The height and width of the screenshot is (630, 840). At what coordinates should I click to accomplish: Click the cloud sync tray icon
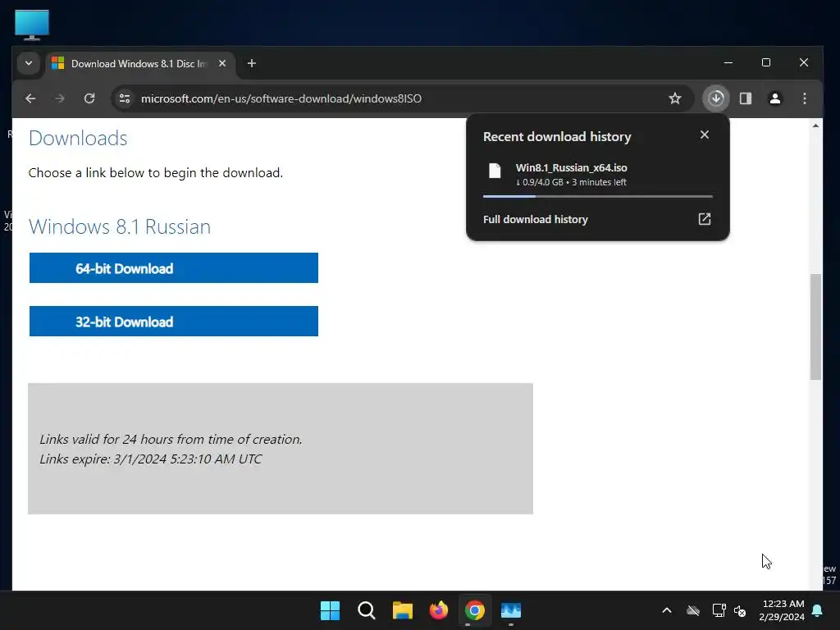click(693, 610)
